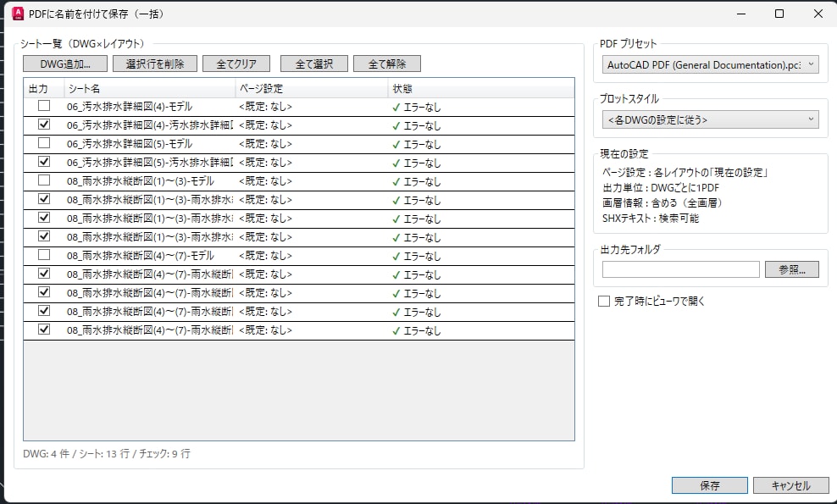The width and height of the screenshot is (837, 504).
Task: Click the DWG追加... button
Action: (65, 64)
